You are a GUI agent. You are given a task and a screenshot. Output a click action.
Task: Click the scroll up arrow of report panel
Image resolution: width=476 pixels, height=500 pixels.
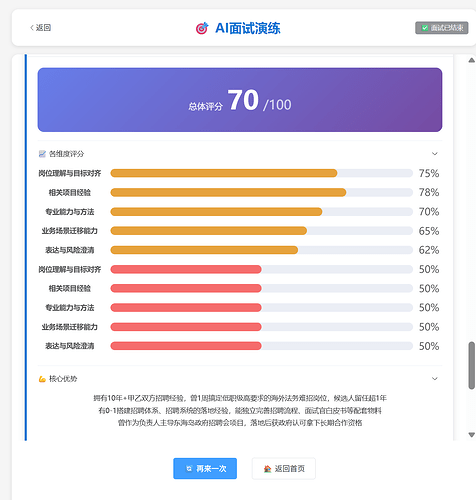click(471, 60)
